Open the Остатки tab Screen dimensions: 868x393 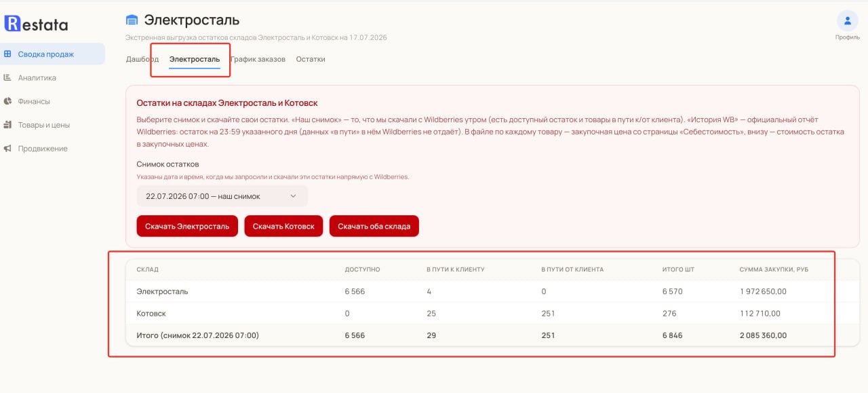click(311, 59)
